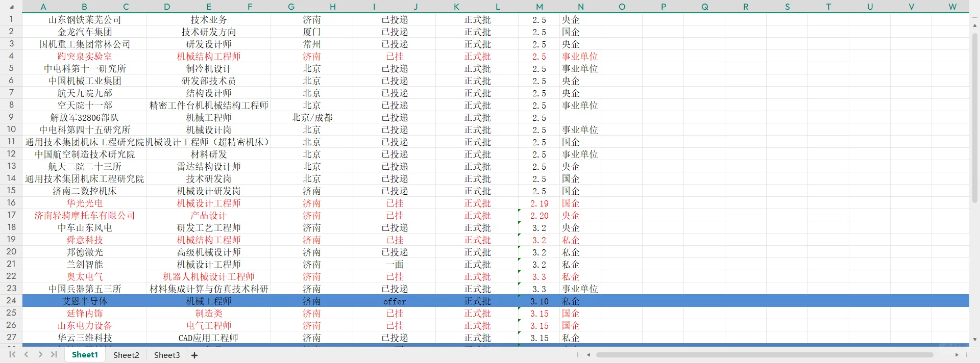Viewport: 980px width, 363px height.
Task: Select column S header
Action: click(x=788, y=7)
